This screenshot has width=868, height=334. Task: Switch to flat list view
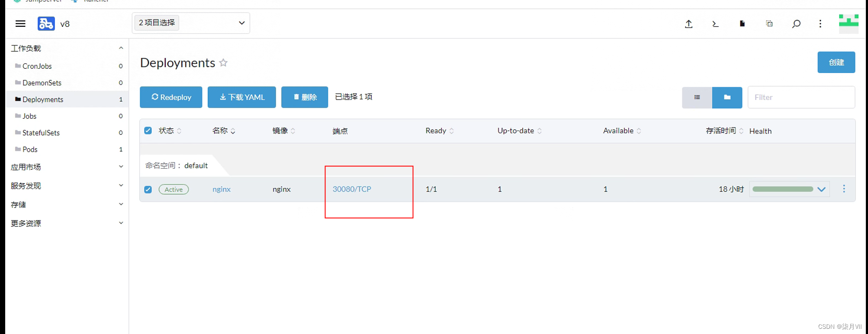(697, 97)
